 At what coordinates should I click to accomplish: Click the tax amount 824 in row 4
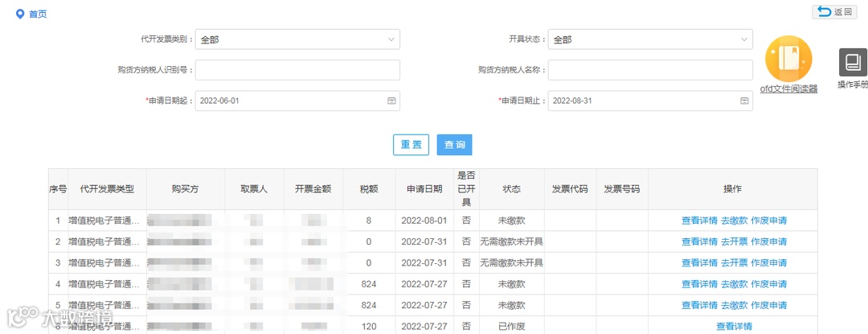pyautogui.click(x=369, y=284)
